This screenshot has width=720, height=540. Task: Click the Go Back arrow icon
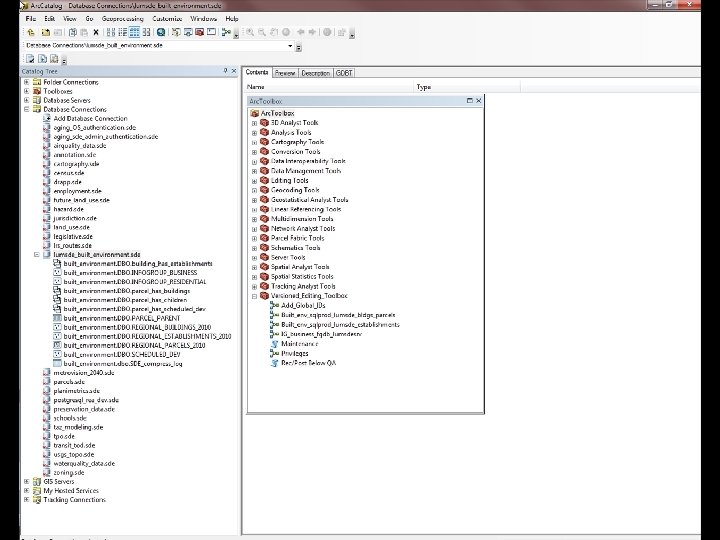(x=301, y=32)
